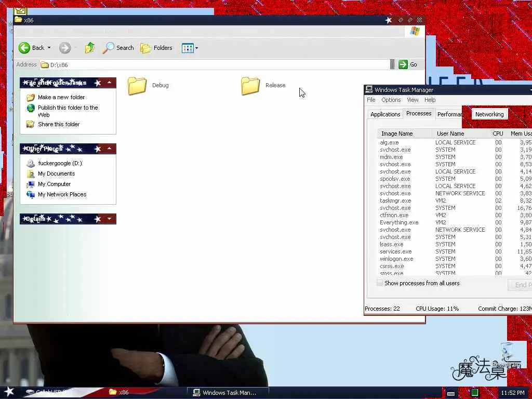
Task: Open the address bar dropdown
Action: tap(392, 64)
